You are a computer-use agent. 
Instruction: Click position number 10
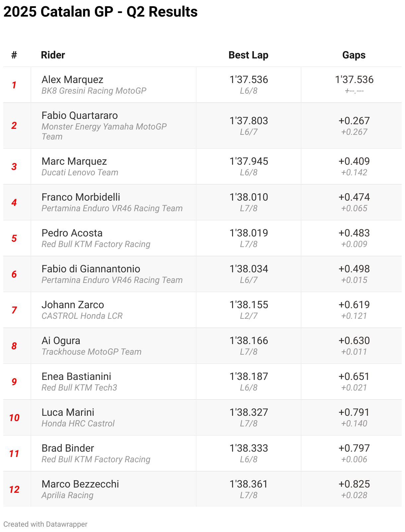click(x=14, y=418)
